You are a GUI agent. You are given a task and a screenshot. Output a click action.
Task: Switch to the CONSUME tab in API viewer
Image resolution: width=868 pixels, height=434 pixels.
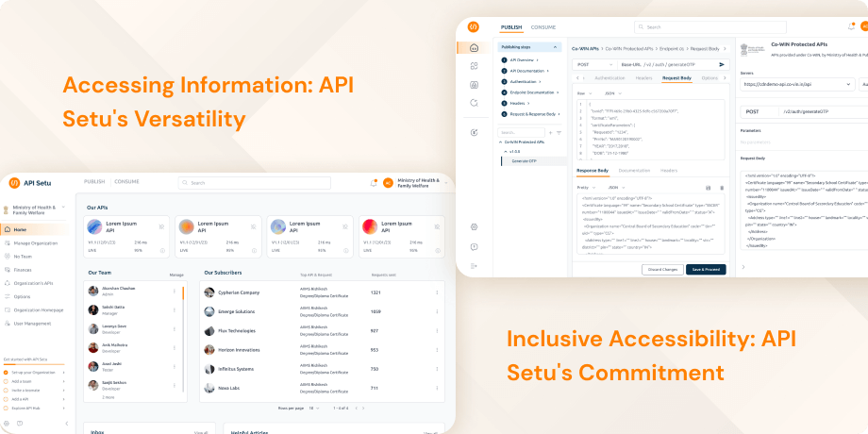(542, 27)
